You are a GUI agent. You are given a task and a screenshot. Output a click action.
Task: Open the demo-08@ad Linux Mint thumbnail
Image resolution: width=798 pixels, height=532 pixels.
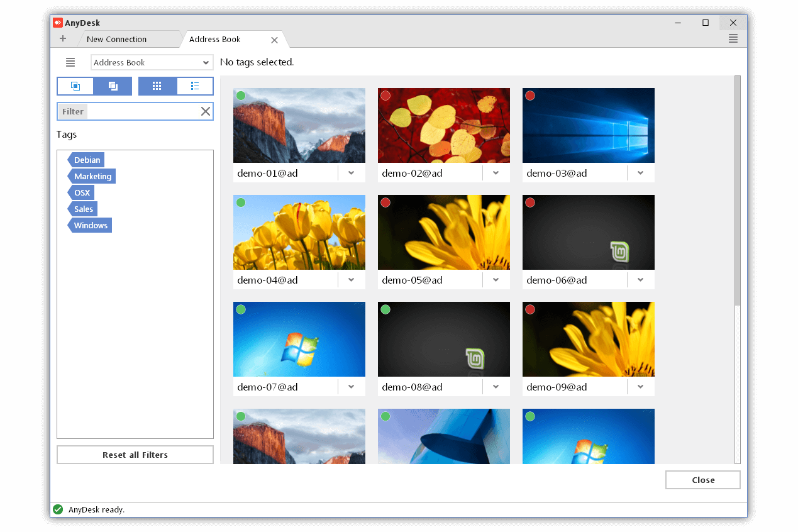point(444,340)
